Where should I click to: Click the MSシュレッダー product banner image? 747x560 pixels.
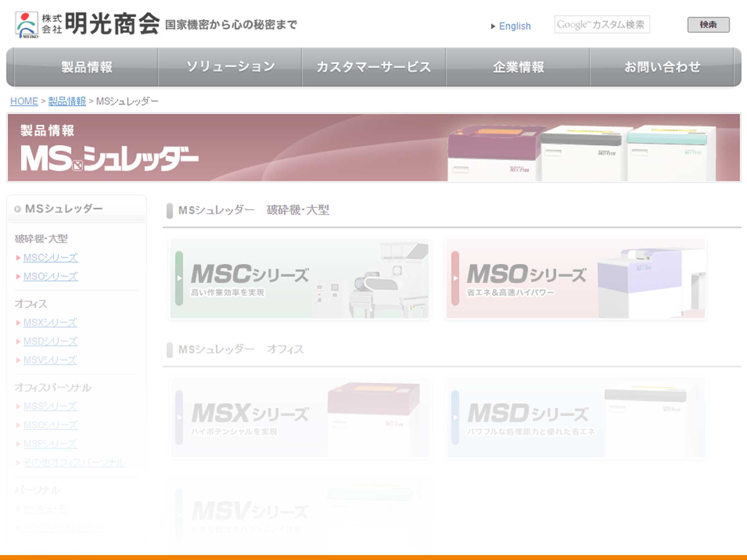pyautogui.click(x=373, y=147)
